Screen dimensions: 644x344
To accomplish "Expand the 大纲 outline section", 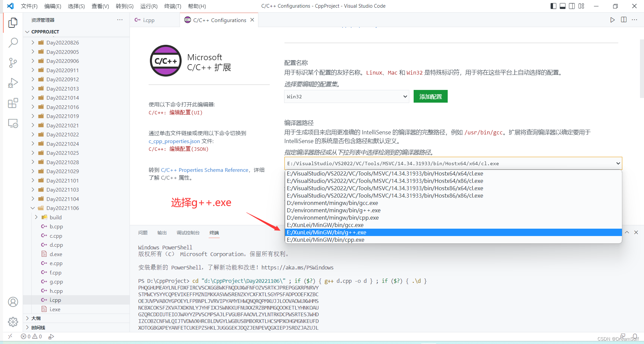I will pos(27,318).
